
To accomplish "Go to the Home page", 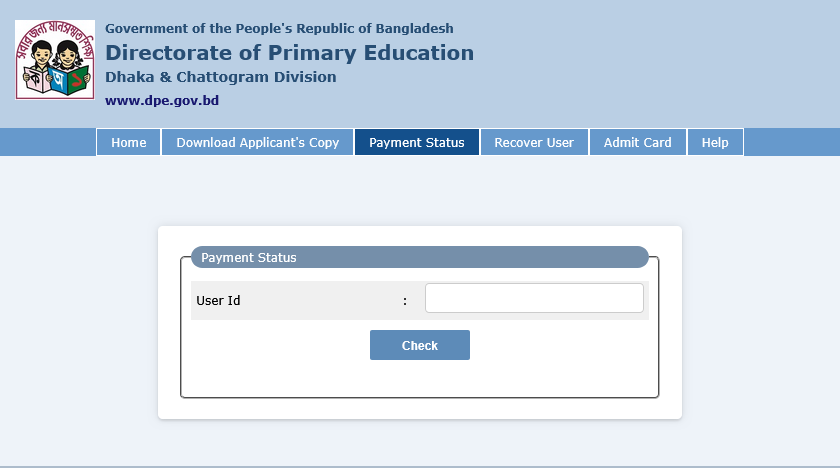I will pos(129,142).
